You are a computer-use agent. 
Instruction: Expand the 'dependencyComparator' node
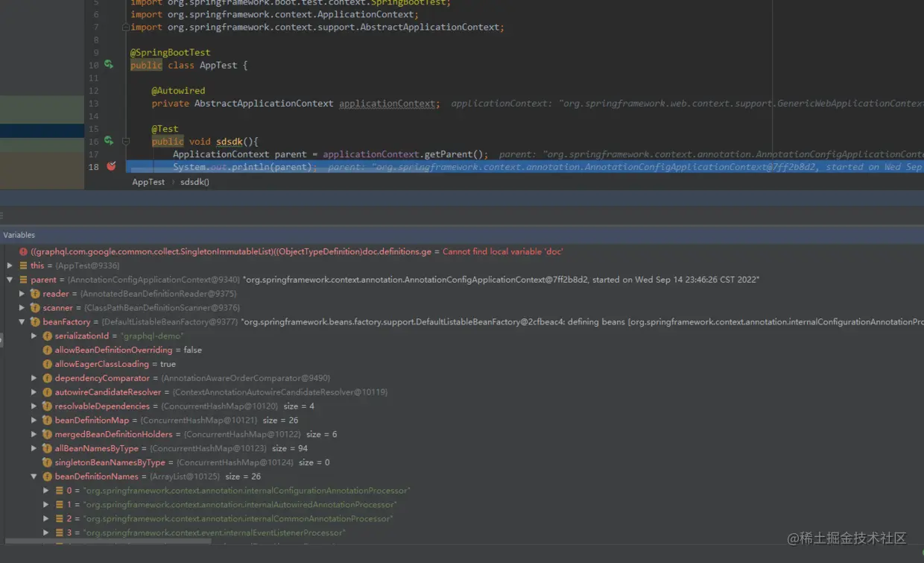[x=34, y=378]
